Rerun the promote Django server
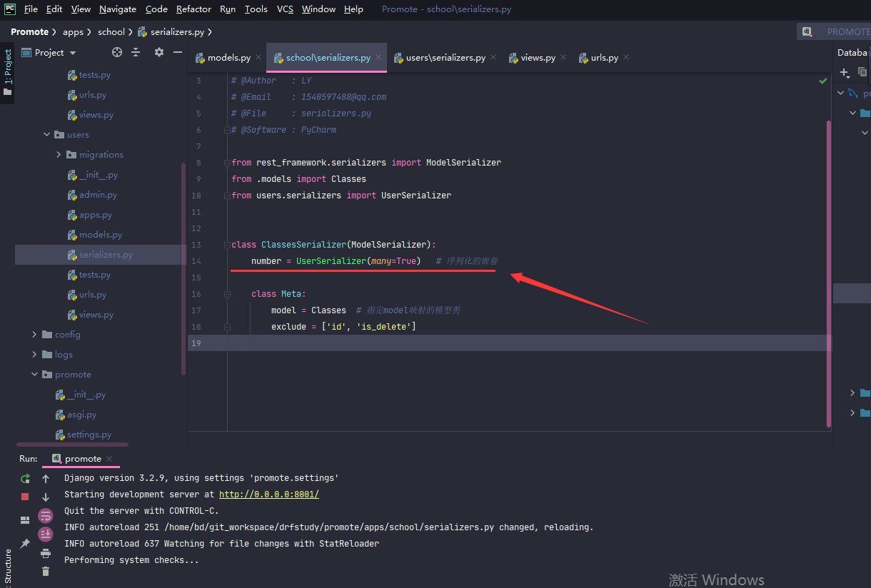This screenshot has width=871, height=588. (x=25, y=479)
